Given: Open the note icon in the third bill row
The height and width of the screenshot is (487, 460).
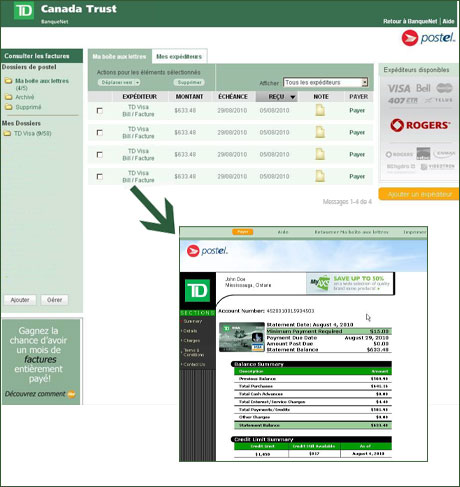Looking at the screenshot, I should pyautogui.click(x=320, y=154).
